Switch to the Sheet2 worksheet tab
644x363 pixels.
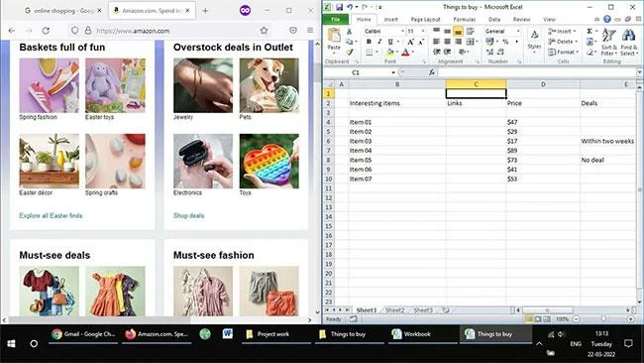click(394, 310)
